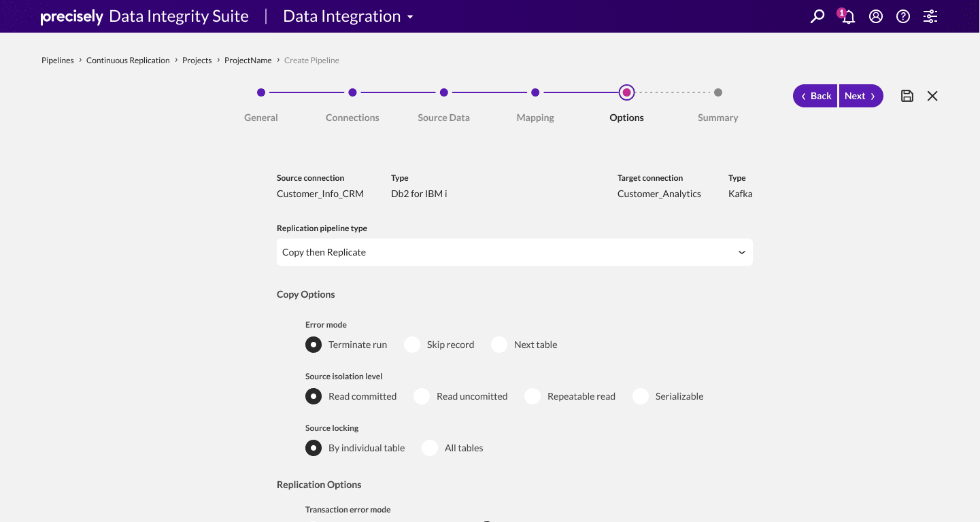Viewport: 980px width, 522px height.
Task: Open the search magnifier icon
Action: pos(817,16)
